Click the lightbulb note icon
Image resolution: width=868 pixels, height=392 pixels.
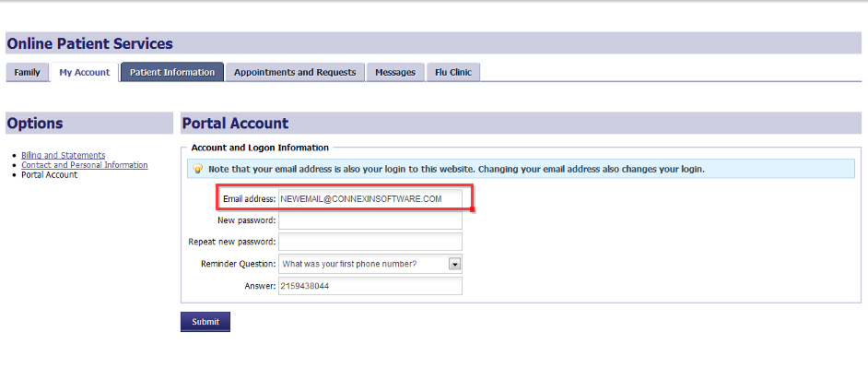197,169
